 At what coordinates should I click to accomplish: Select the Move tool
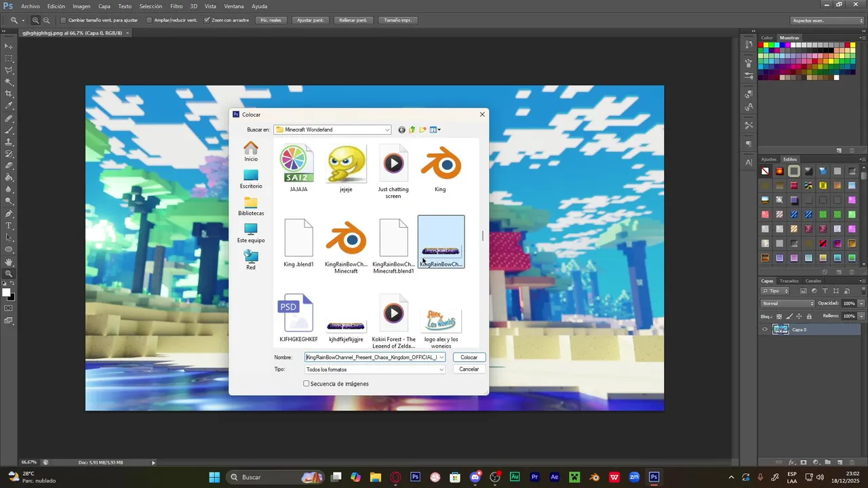pyautogui.click(x=9, y=46)
